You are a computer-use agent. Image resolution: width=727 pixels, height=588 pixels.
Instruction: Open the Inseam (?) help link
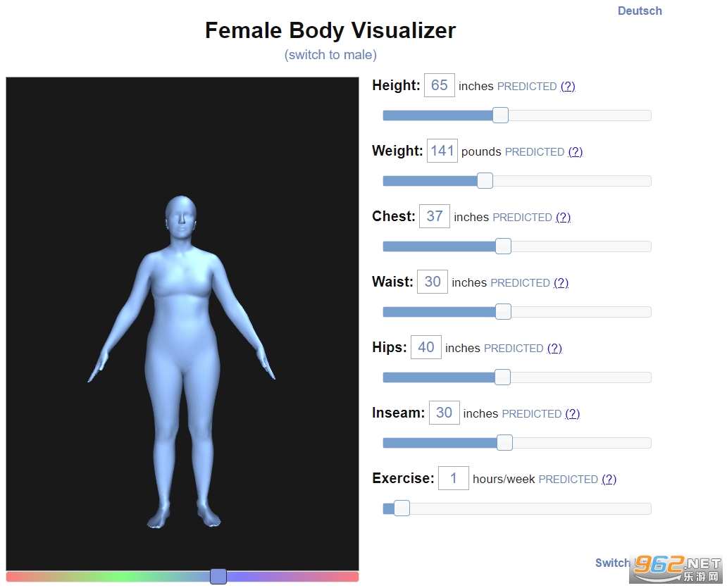[572, 413]
